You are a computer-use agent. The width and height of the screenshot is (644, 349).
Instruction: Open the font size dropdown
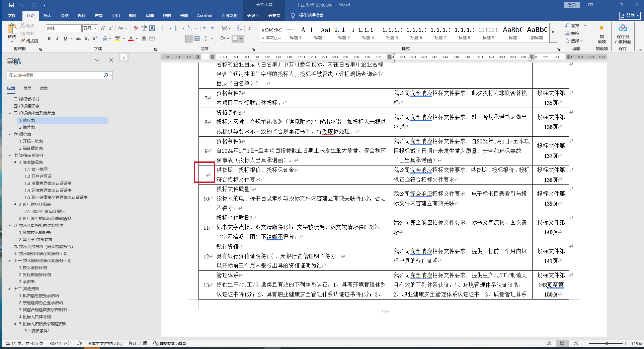coord(96,28)
